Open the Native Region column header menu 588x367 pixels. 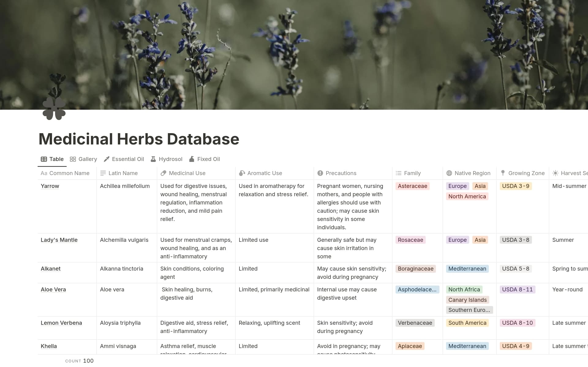[469, 173]
